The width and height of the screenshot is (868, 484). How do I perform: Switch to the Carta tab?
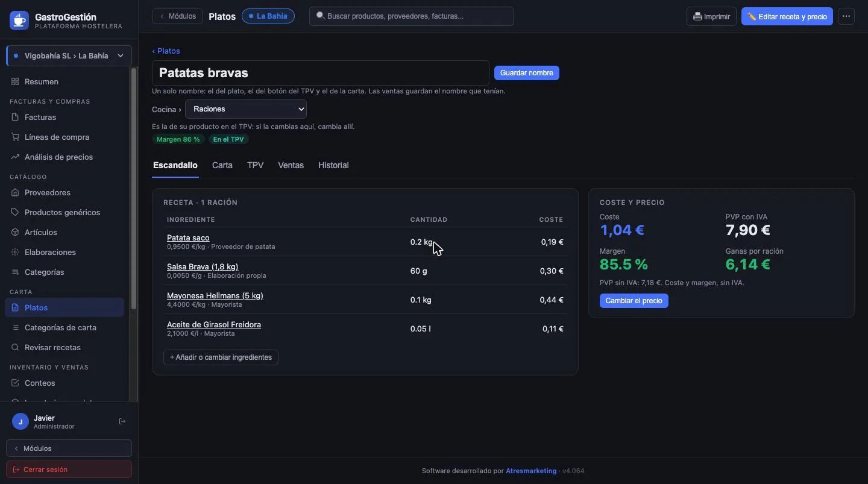click(222, 165)
